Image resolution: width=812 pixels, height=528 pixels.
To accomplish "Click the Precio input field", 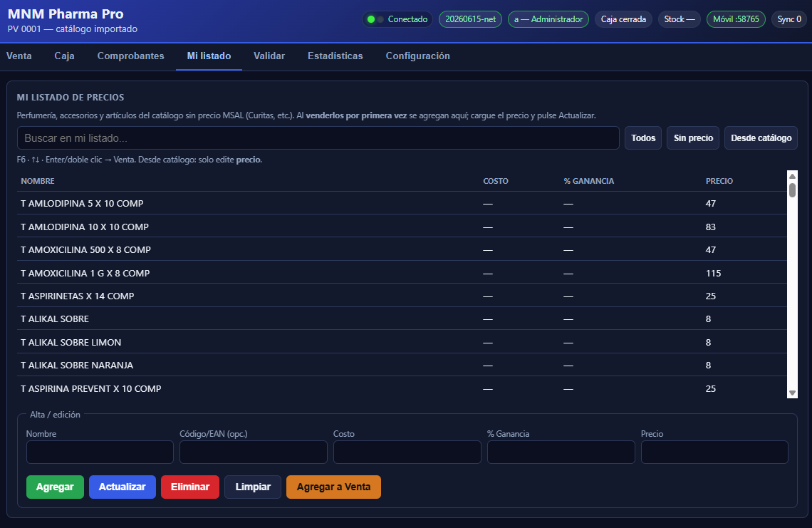I will (714, 452).
